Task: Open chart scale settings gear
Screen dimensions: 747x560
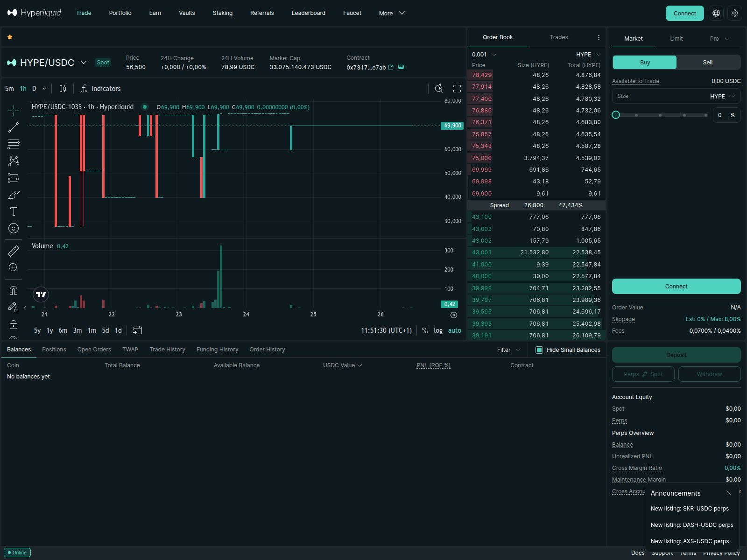Action: point(454,315)
